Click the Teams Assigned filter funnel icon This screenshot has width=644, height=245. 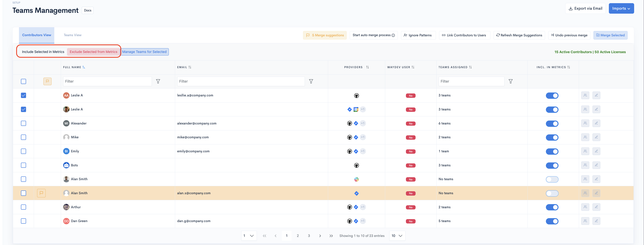coord(511,81)
